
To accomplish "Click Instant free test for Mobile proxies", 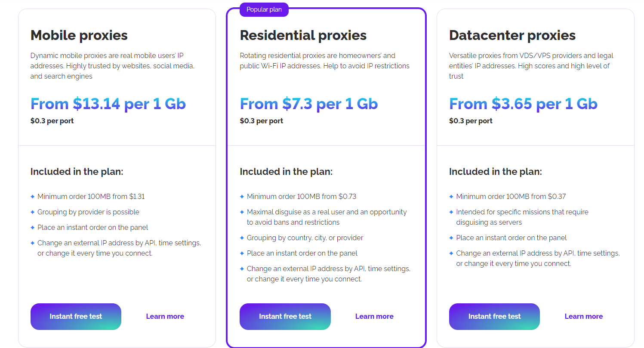I will click(x=76, y=317).
